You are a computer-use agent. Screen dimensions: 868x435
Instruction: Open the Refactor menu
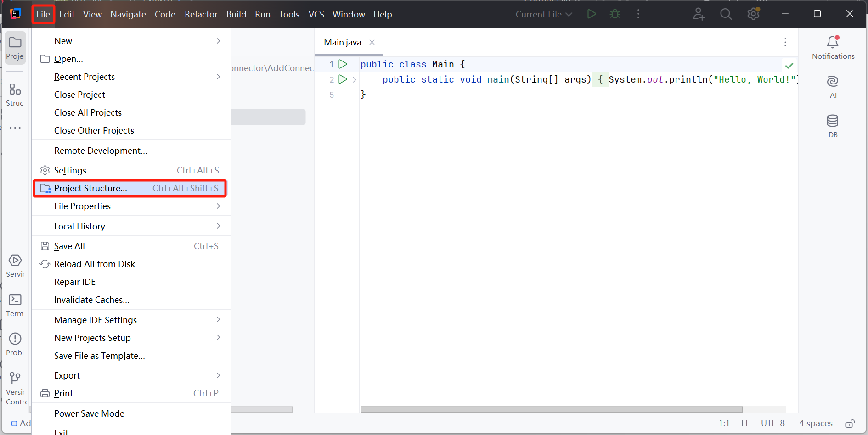click(201, 14)
